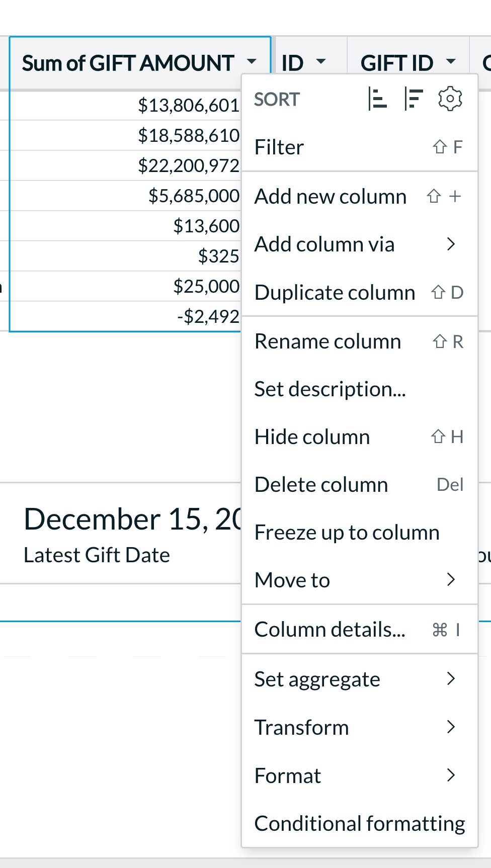Sort column ascending via sort icon
491x868 pixels.
(x=377, y=99)
